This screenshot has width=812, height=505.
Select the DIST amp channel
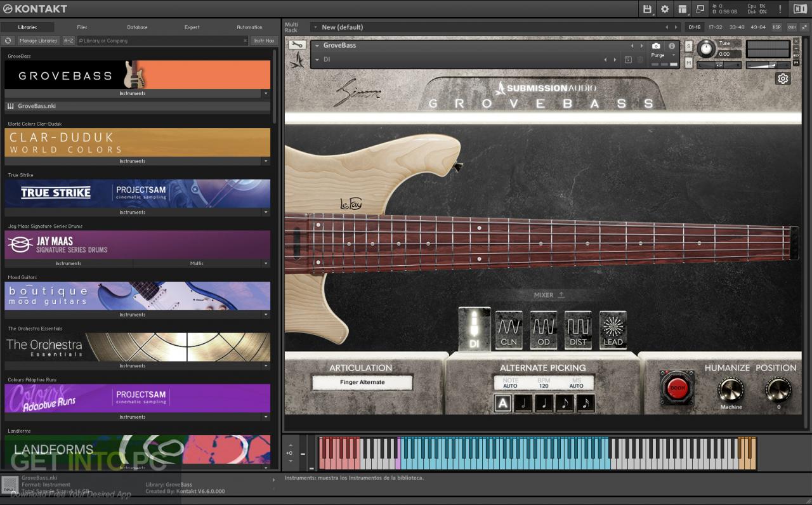coord(578,330)
